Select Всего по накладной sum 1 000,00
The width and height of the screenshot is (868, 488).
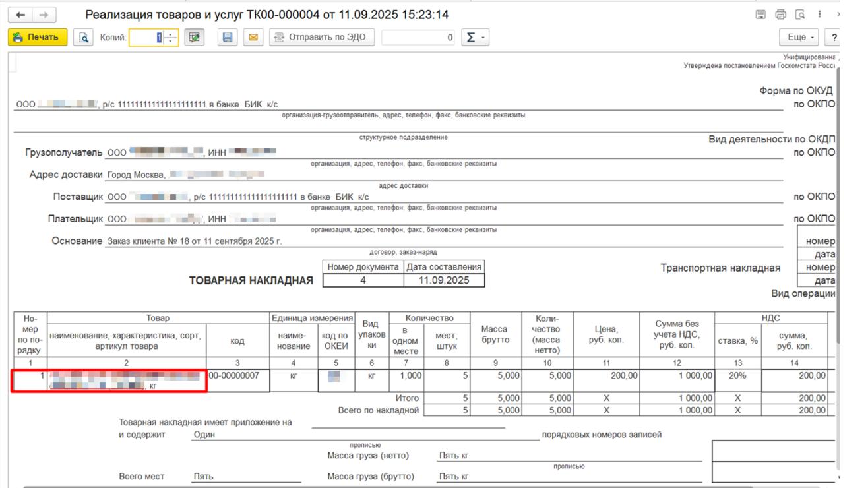[x=677, y=410]
